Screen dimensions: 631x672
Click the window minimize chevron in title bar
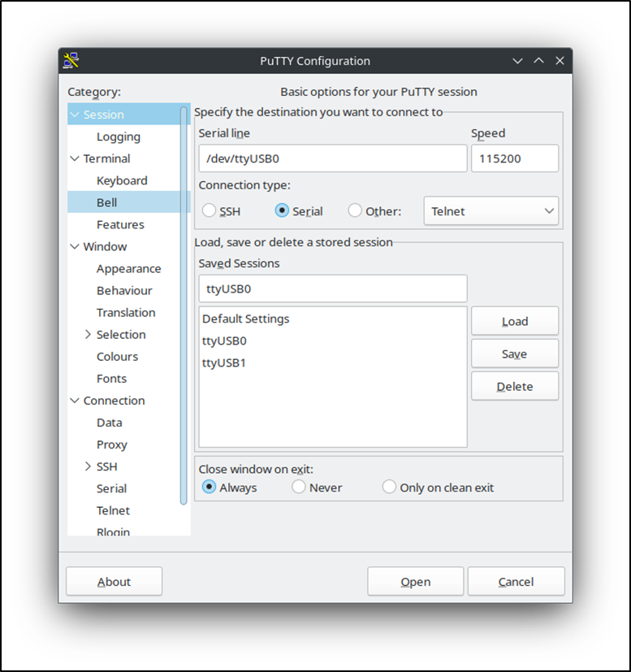pos(517,61)
